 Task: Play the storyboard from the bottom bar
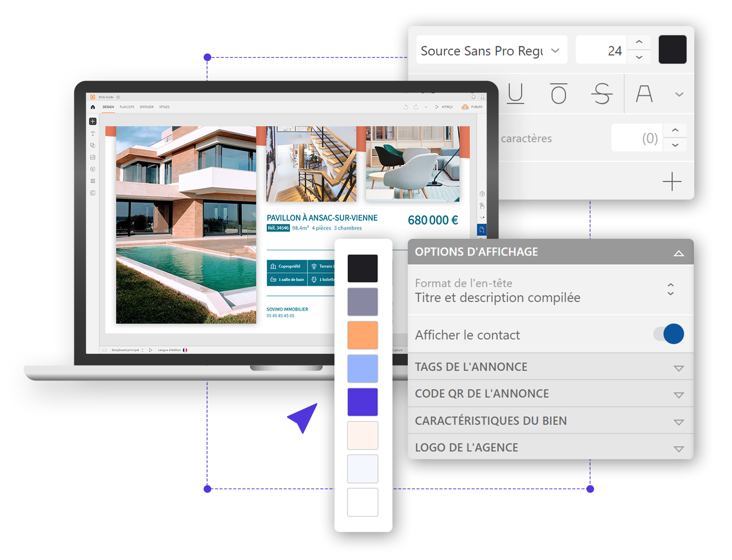coord(151,350)
